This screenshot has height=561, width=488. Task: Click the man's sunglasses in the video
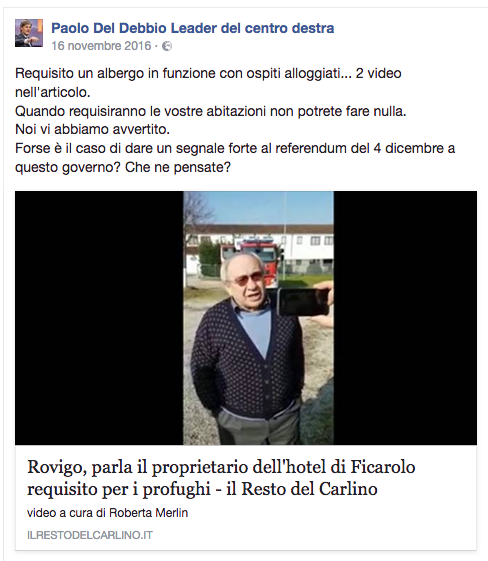(x=247, y=279)
